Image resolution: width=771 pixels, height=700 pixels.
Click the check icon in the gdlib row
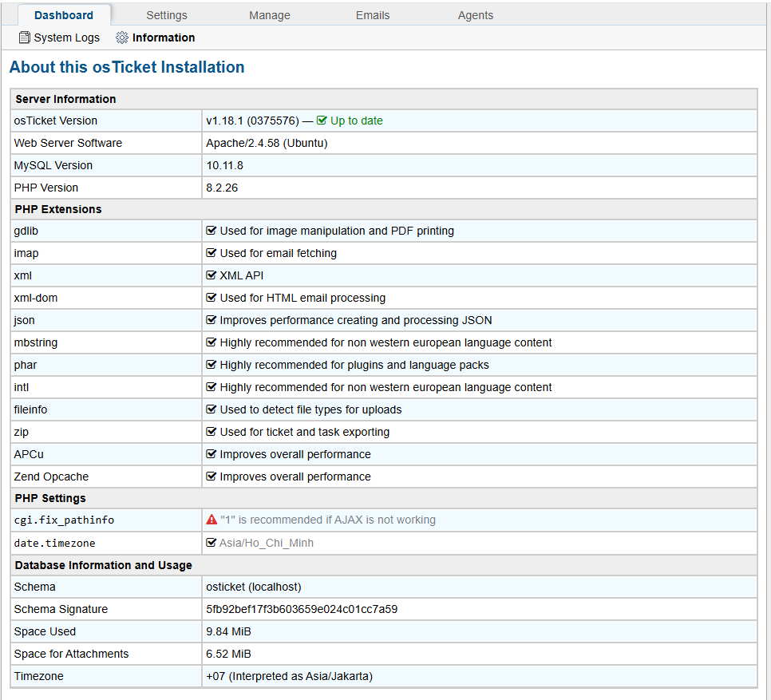[x=211, y=231]
